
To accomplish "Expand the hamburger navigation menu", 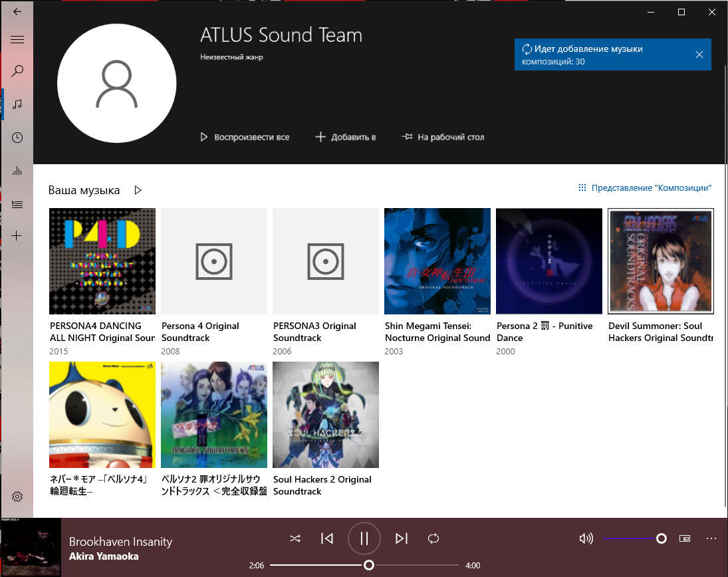I will click(17, 40).
